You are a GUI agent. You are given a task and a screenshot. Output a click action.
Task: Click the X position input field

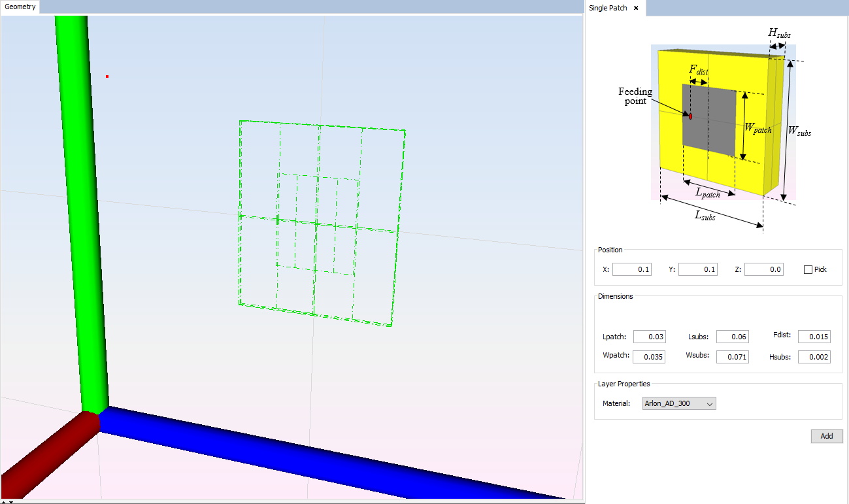[631, 269]
